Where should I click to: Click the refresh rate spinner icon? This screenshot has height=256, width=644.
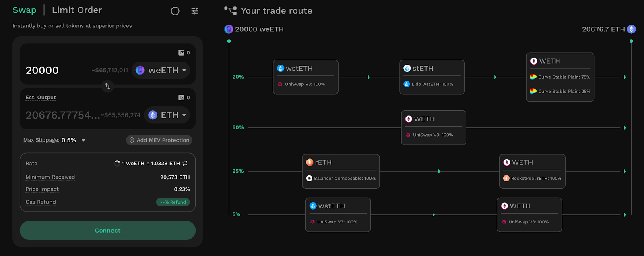pyautogui.click(x=117, y=163)
